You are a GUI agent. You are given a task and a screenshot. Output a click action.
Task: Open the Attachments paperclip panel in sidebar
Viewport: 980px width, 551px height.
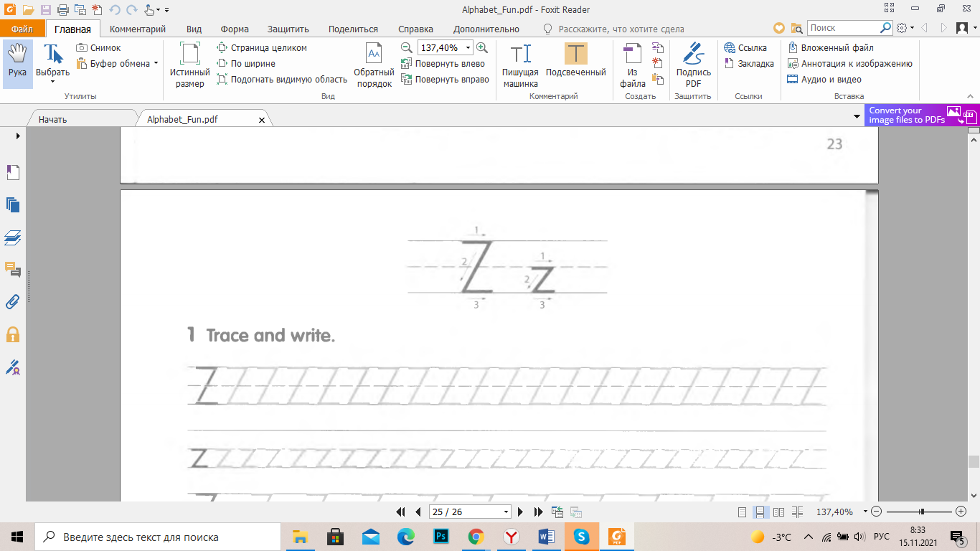[x=13, y=302]
